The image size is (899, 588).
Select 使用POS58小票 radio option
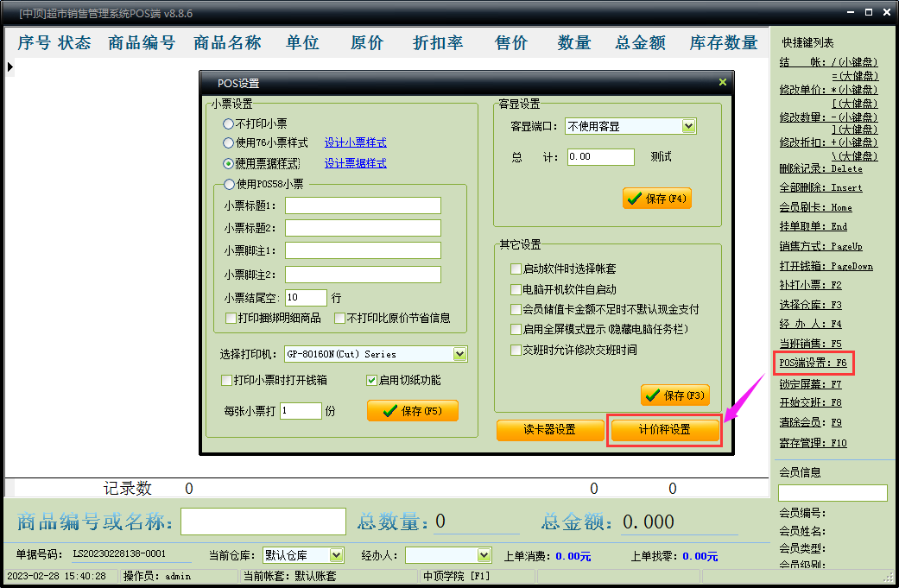click(230, 184)
